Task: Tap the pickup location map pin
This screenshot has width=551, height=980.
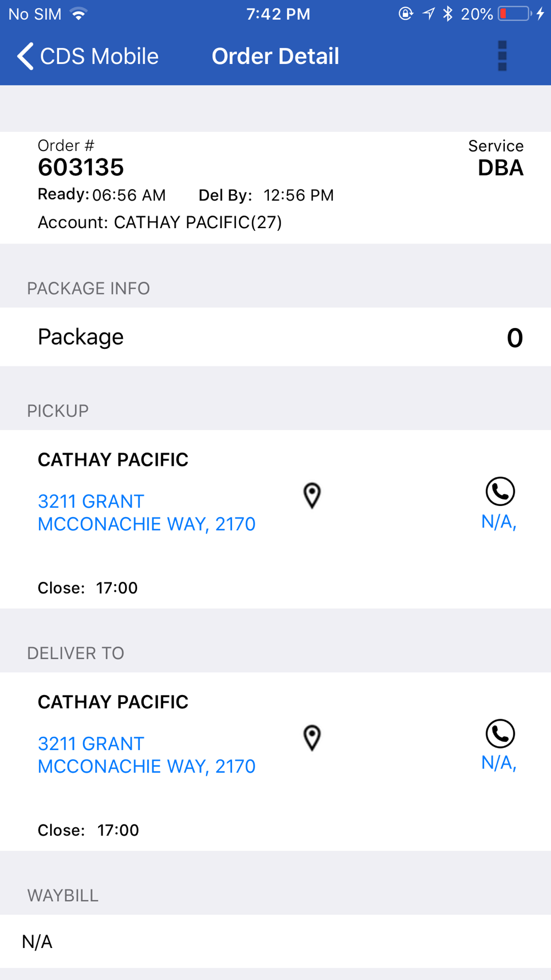Action: click(x=312, y=496)
